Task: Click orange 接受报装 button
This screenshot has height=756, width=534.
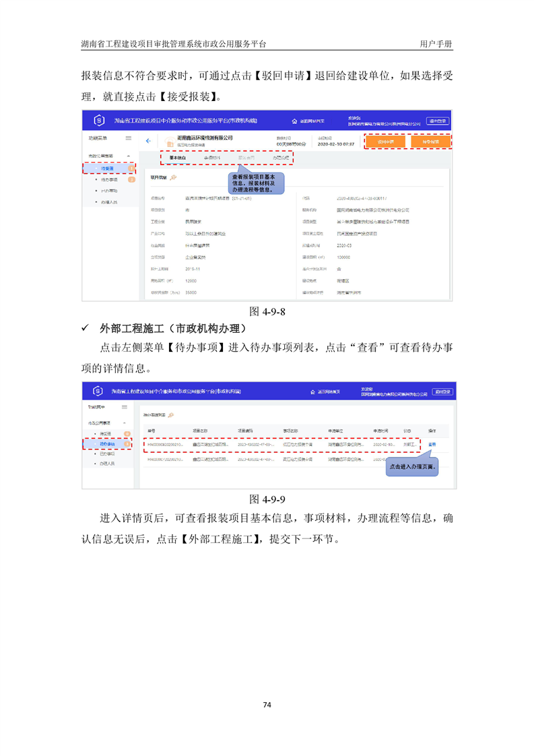Action: (x=430, y=141)
